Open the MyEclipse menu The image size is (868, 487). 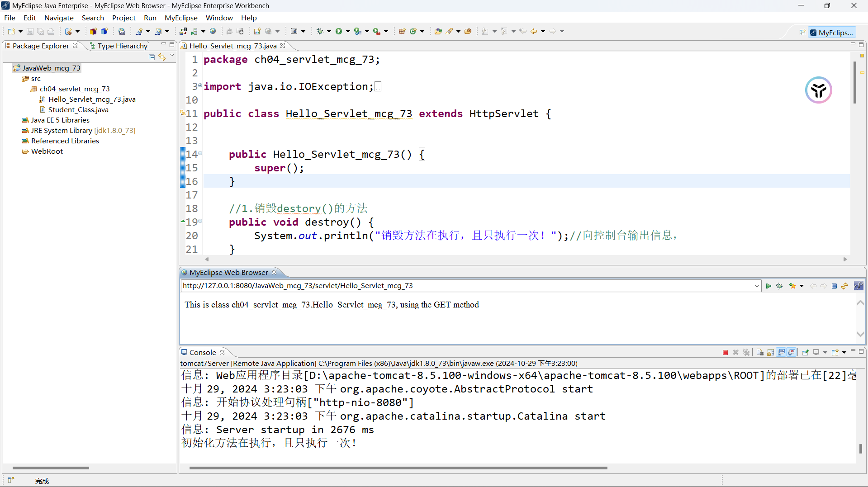tap(181, 18)
